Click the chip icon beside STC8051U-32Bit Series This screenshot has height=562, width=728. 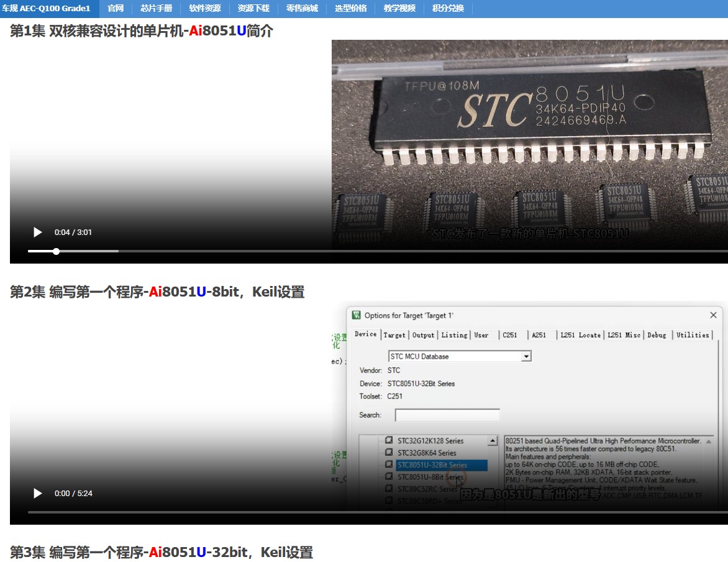pos(389,464)
